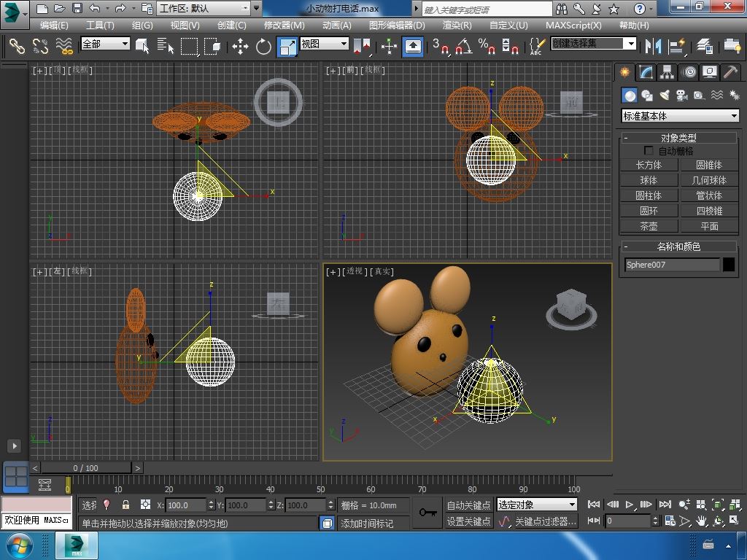Click the Use Pivot Point Center icon
This screenshot has width=747, height=560.
click(362, 46)
